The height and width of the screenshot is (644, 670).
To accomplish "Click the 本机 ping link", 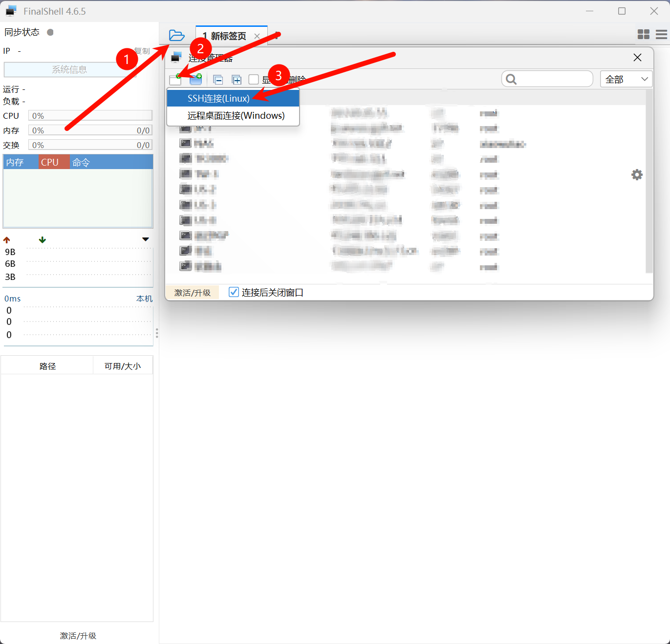I will [144, 299].
